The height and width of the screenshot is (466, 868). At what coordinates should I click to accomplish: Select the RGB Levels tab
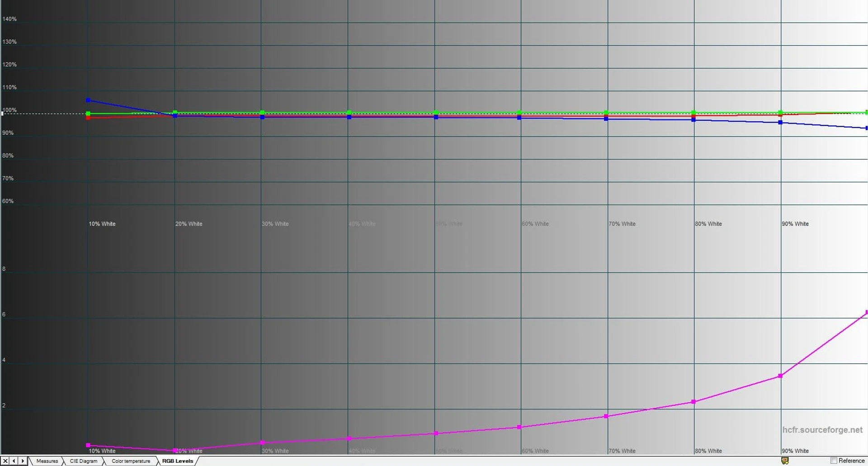click(x=178, y=461)
